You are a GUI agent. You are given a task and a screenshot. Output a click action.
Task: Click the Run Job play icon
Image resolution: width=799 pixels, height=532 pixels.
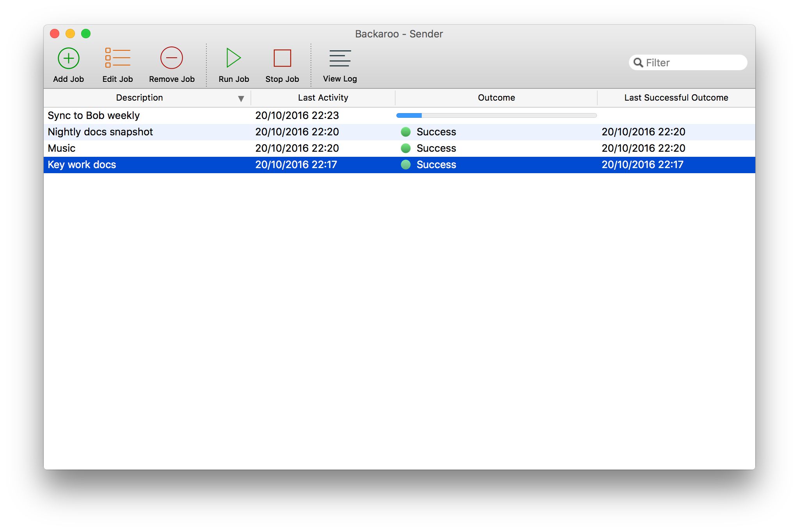point(233,58)
